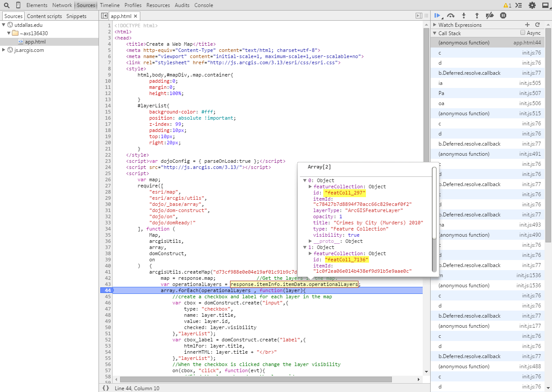
Task: Enable the Async call stack checkbox
Action: (x=523, y=33)
